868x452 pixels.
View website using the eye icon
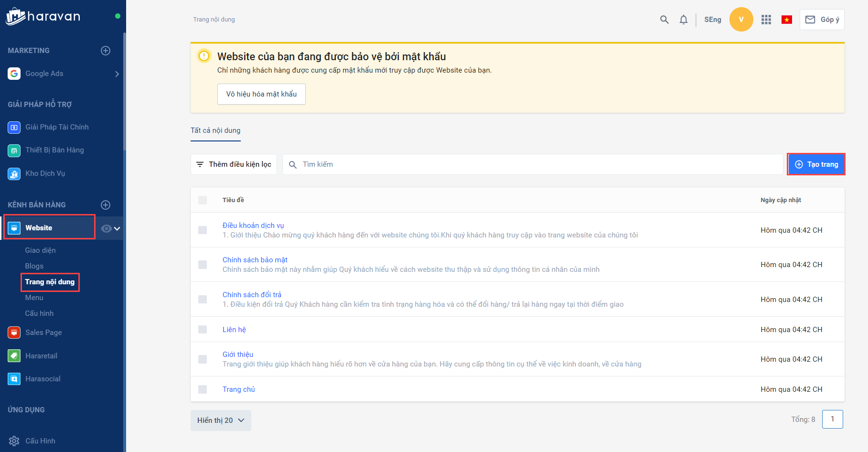point(106,228)
